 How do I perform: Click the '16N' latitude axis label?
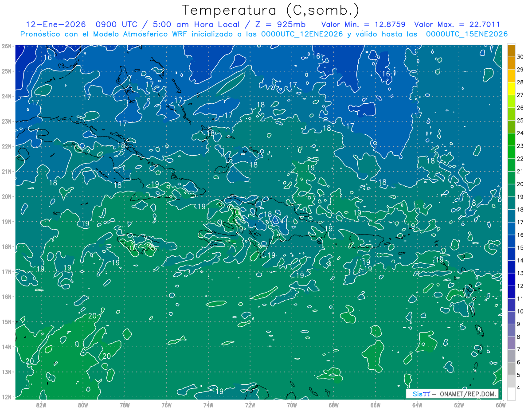[6, 297]
